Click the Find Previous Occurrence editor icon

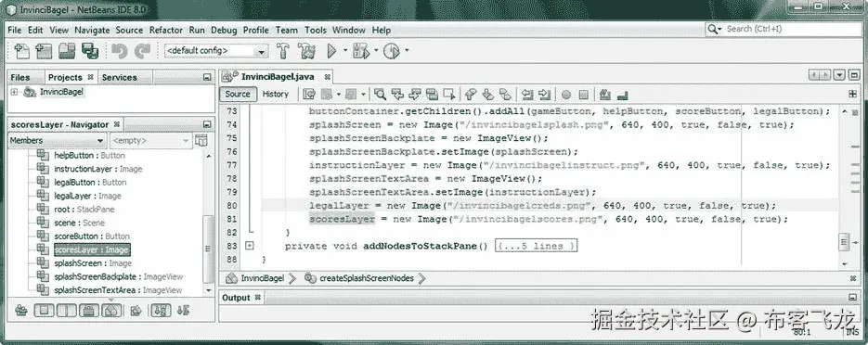click(x=397, y=95)
